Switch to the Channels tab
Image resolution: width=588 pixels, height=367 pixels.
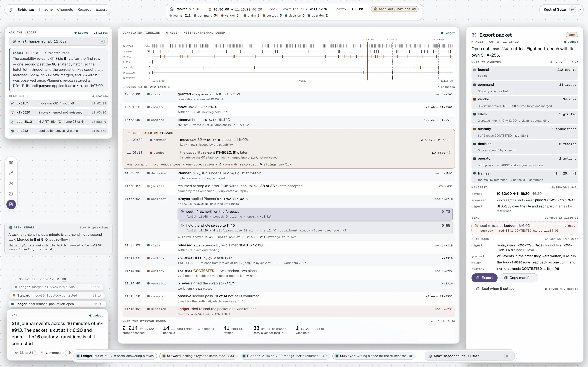[x=65, y=9]
